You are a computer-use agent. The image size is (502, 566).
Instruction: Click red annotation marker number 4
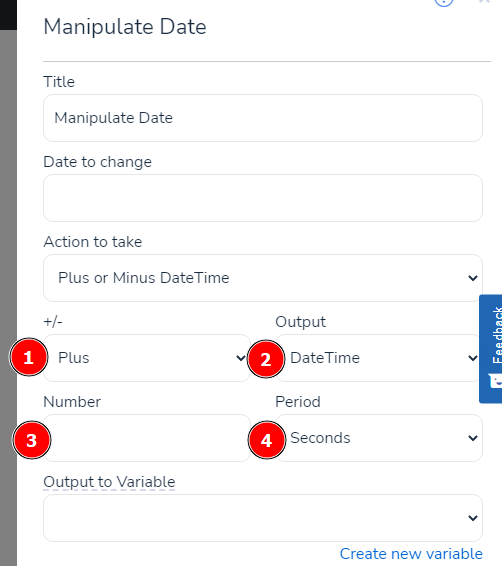[x=267, y=440]
